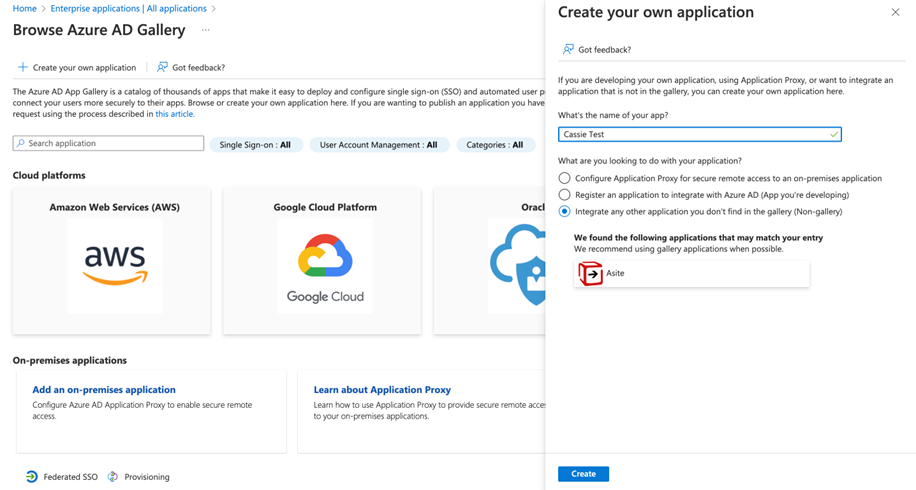The width and height of the screenshot is (916, 490).
Task: Click the Federated SSO icon
Action: coord(32,477)
